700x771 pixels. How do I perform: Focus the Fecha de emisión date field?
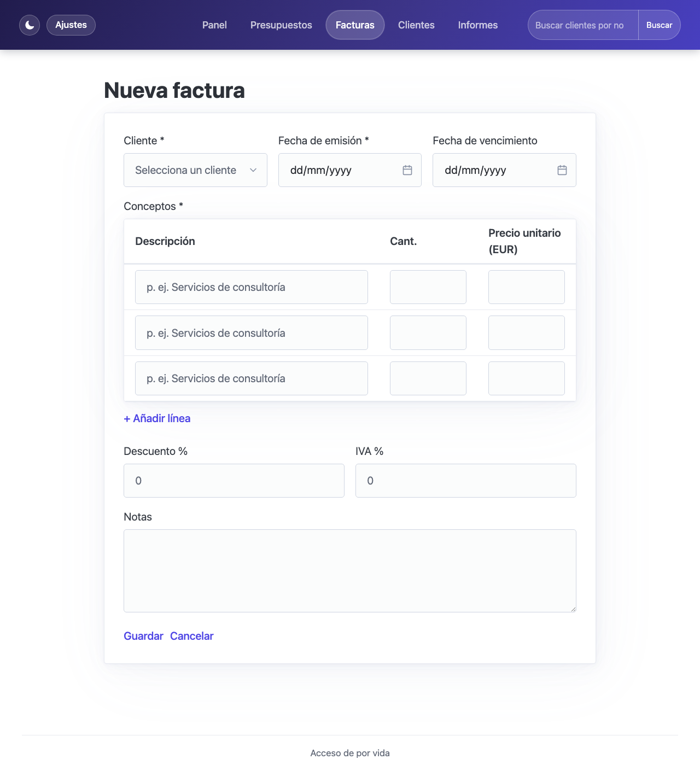tap(349, 170)
